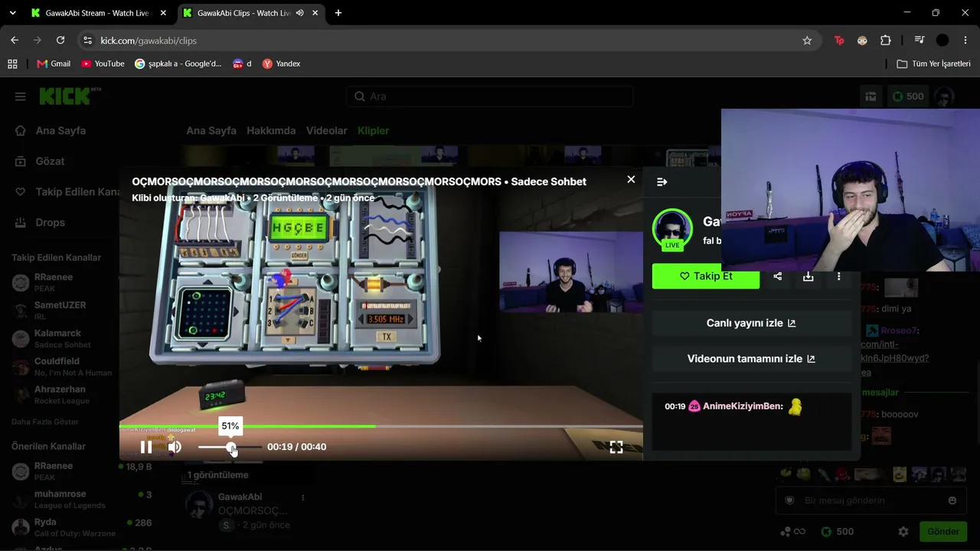Reload the current page
The image size is (980, 551).
[60, 41]
